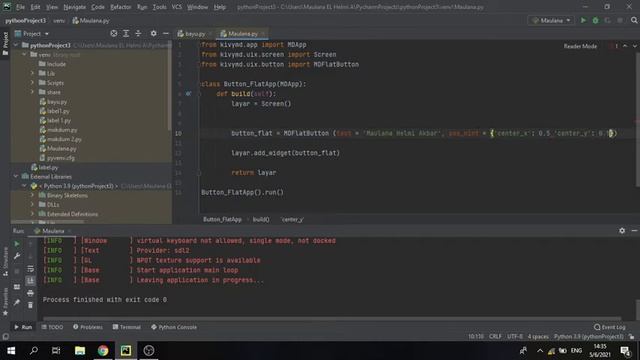Open the Maulana run configuration dropdown
The width and height of the screenshot is (640, 360).
[x=551, y=20]
